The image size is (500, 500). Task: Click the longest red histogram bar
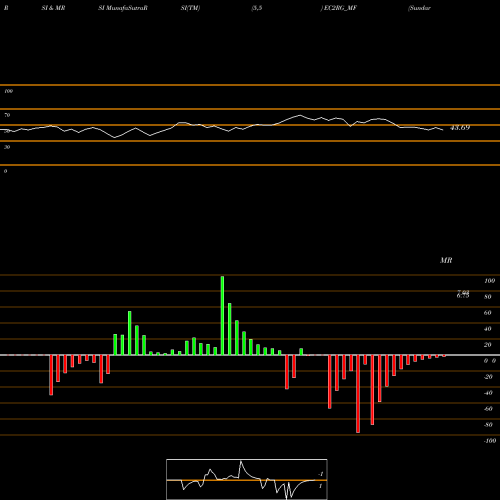pyautogui.click(x=358, y=394)
